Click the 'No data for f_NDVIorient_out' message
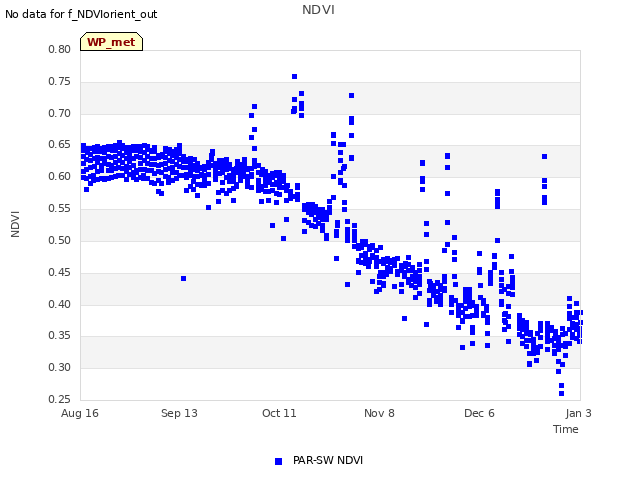 (81, 14)
